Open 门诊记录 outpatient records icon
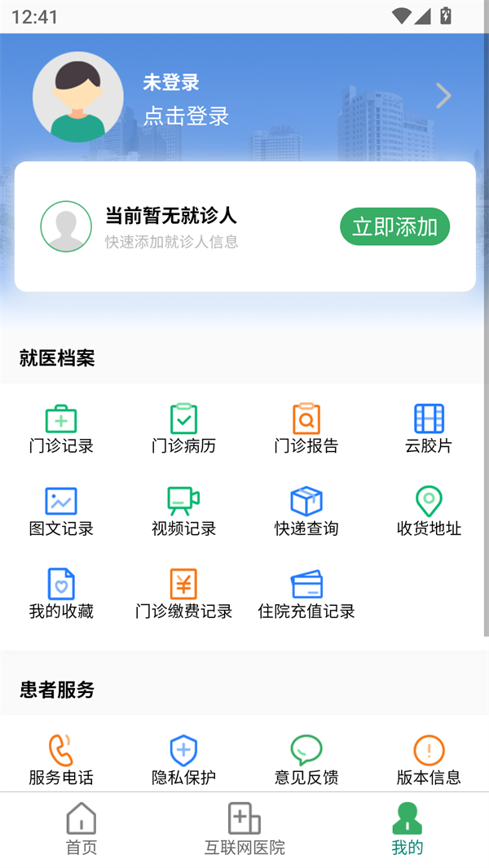The image size is (489, 868). point(61,419)
